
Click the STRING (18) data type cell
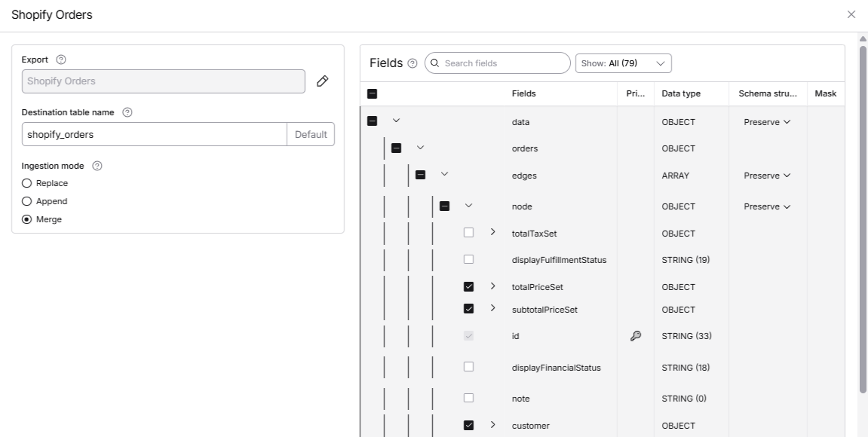tap(686, 368)
